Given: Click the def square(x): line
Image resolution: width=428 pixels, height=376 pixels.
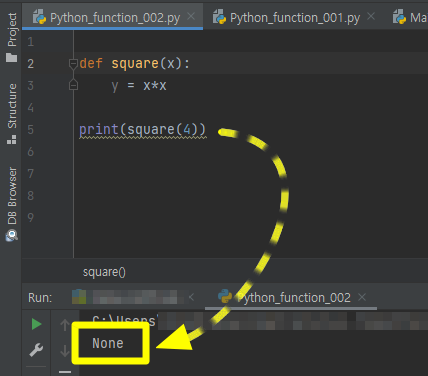Looking at the screenshot, I should coord(134,63).
